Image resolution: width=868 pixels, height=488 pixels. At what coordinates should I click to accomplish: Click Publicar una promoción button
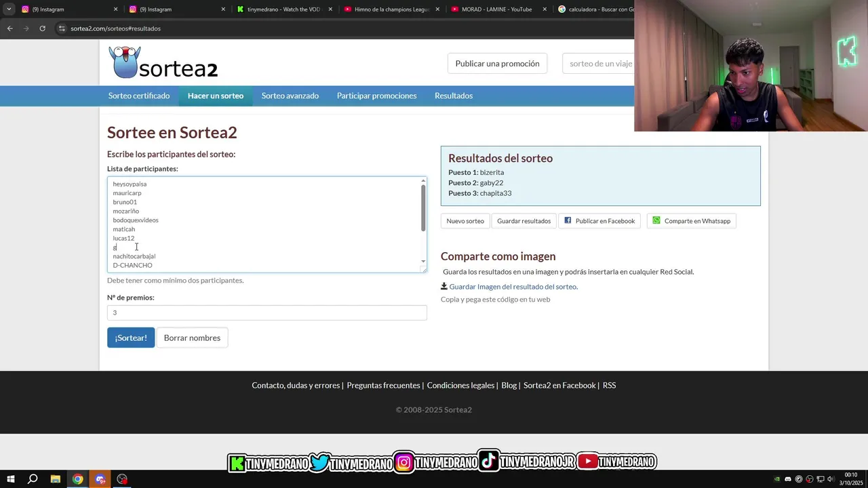pyautogui.click(x=497, y=63)
